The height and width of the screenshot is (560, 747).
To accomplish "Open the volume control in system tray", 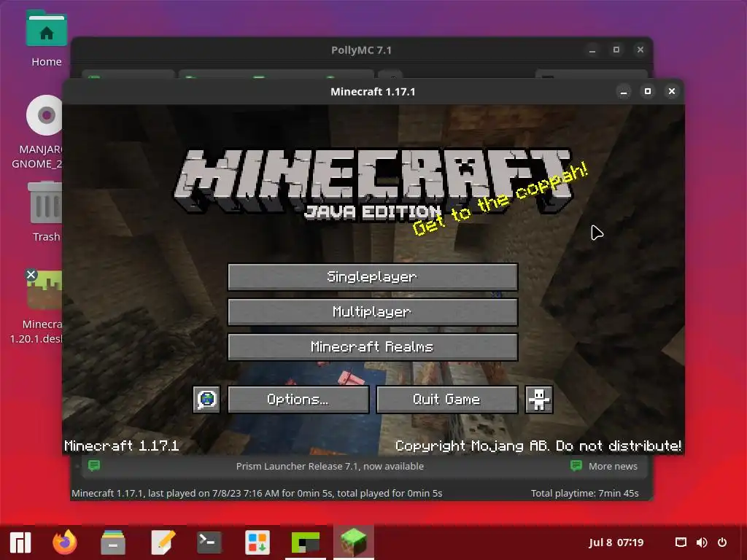I will 702,542.
